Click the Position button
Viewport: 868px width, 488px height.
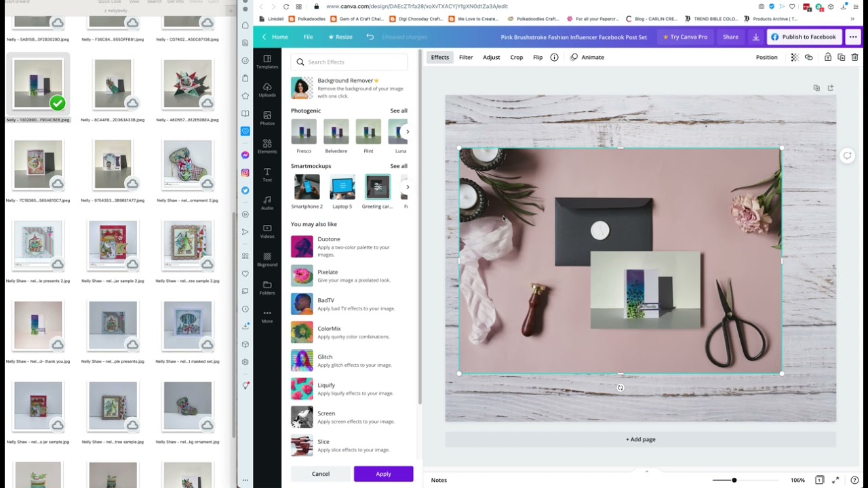767,57
